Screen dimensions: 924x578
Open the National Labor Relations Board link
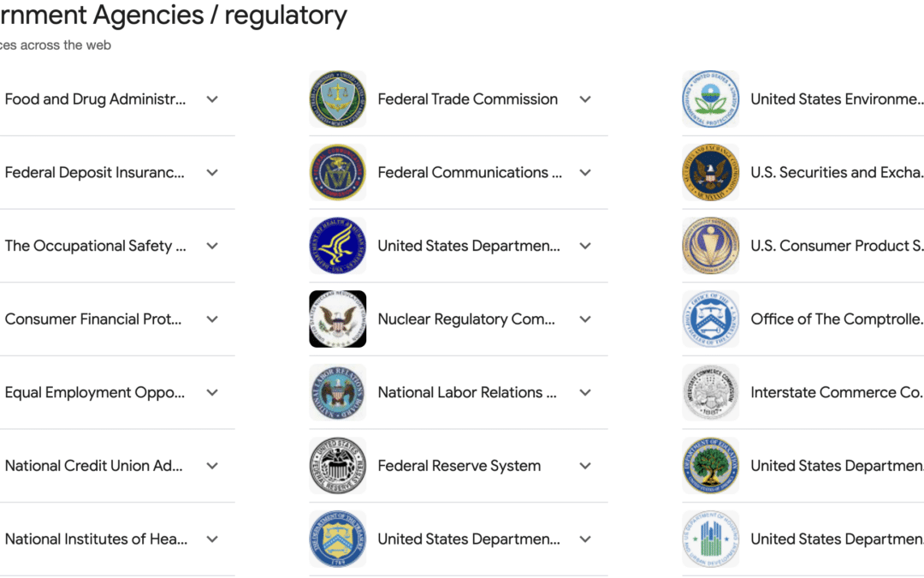pyautogui.click(x=467, y=392)
